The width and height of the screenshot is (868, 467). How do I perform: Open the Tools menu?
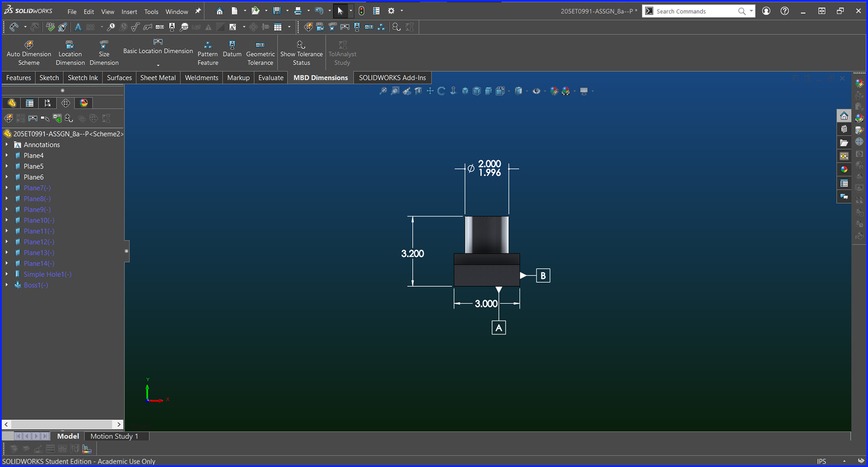click(151, 12)
